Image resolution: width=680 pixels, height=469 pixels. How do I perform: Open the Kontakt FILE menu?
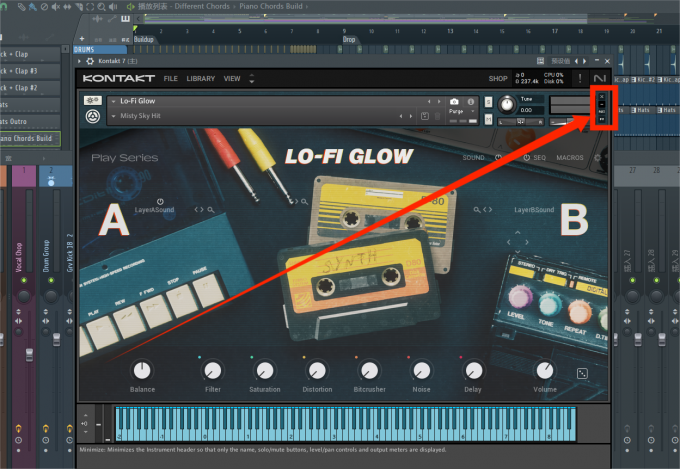tap(170, 79)
